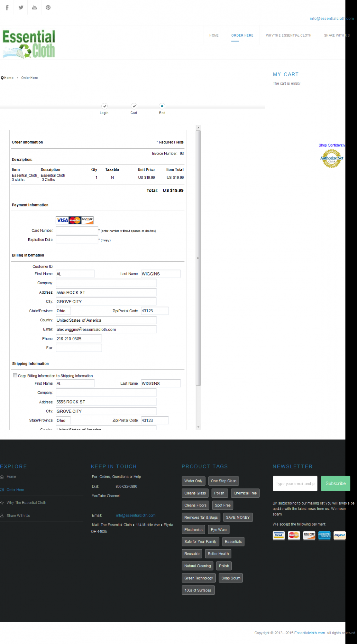Open the Pinterest social icon
This screenshot has height=644, width=357.
[48, 7]
